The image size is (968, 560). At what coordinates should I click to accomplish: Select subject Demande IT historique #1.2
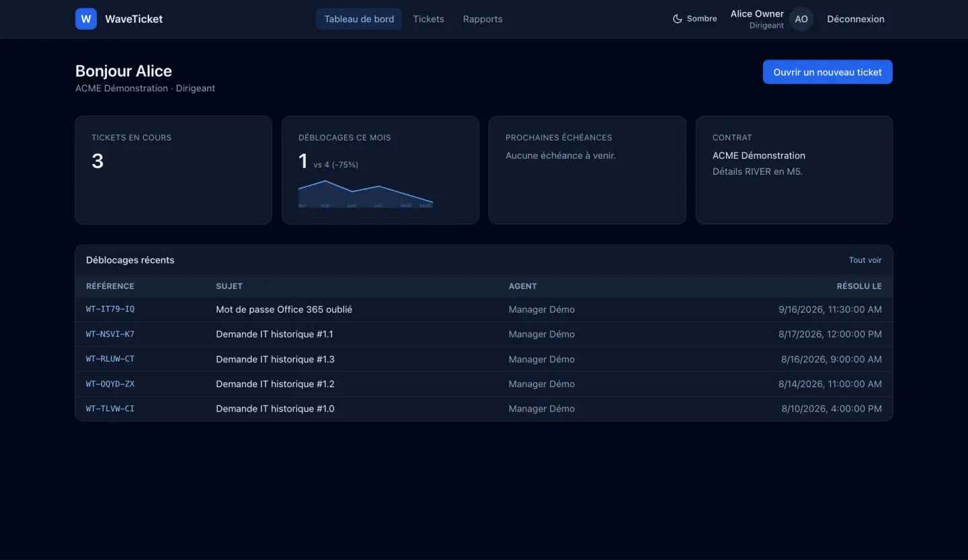pyautogui.click(x=275, y=384)
